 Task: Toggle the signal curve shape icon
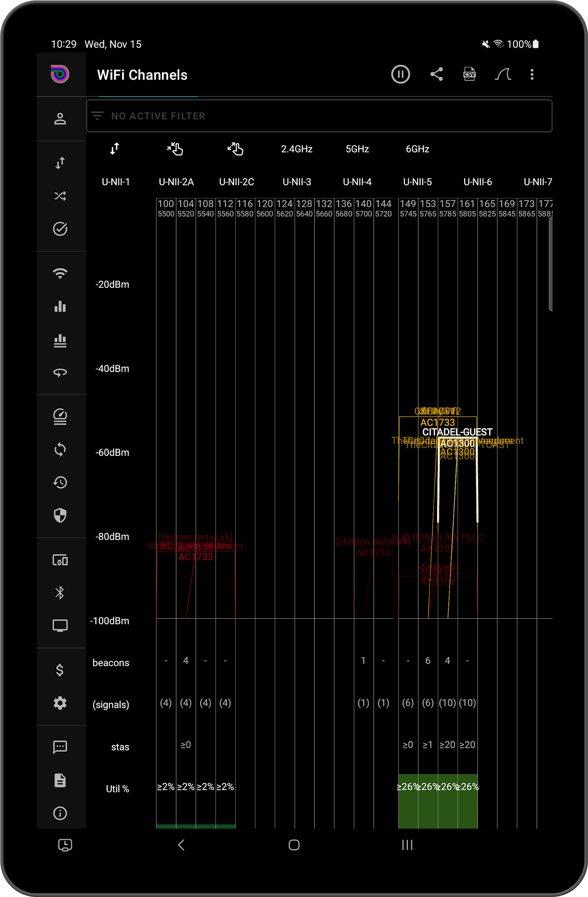503,74
